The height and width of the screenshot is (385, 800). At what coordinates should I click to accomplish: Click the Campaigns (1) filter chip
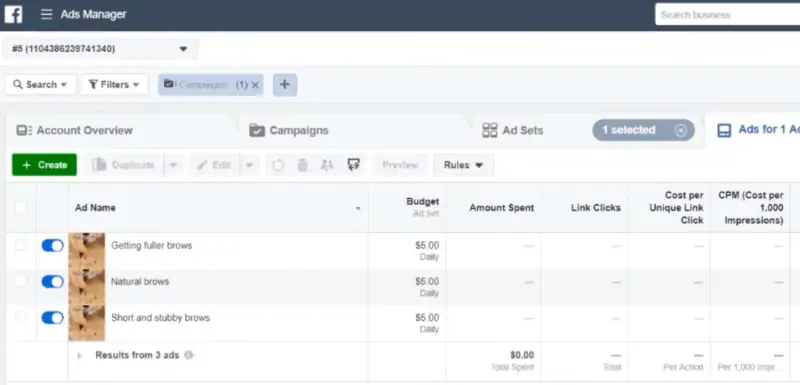click(211, 85)
